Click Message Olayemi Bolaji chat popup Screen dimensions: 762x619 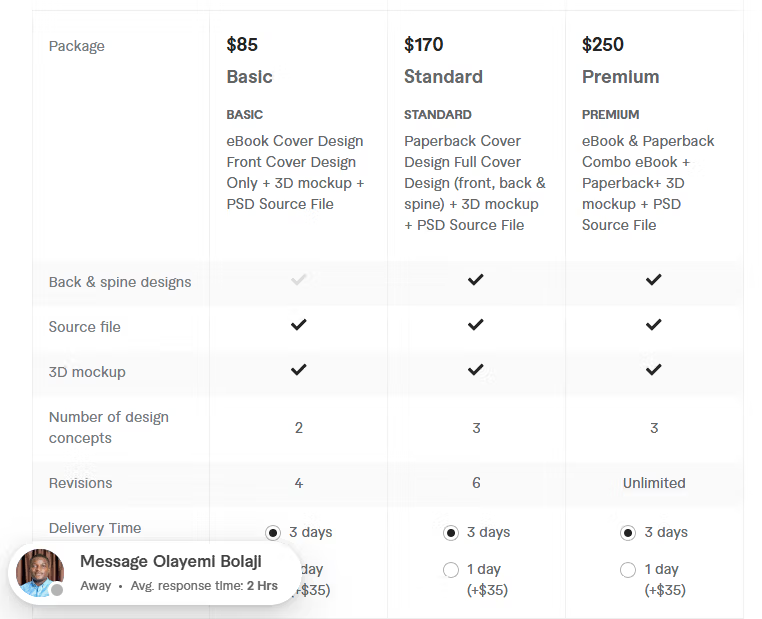[x=155, y=573]
